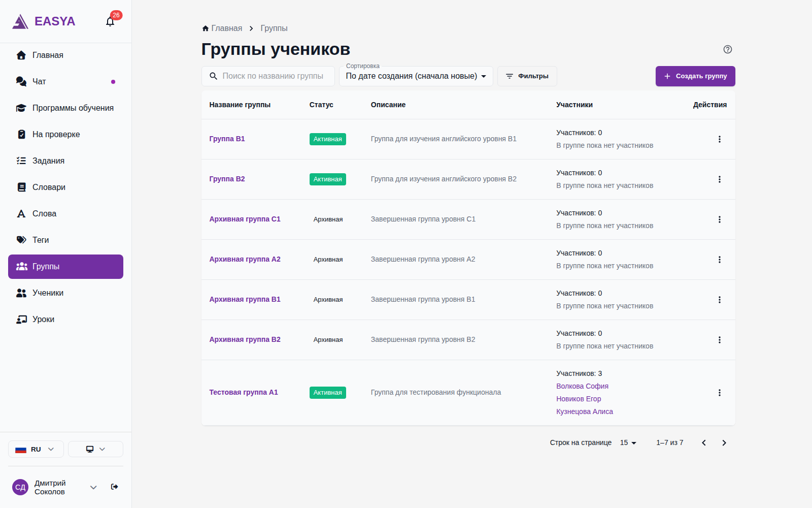The image size is (812, 508).
Task: Open the display theme selector
Action: 95,449
